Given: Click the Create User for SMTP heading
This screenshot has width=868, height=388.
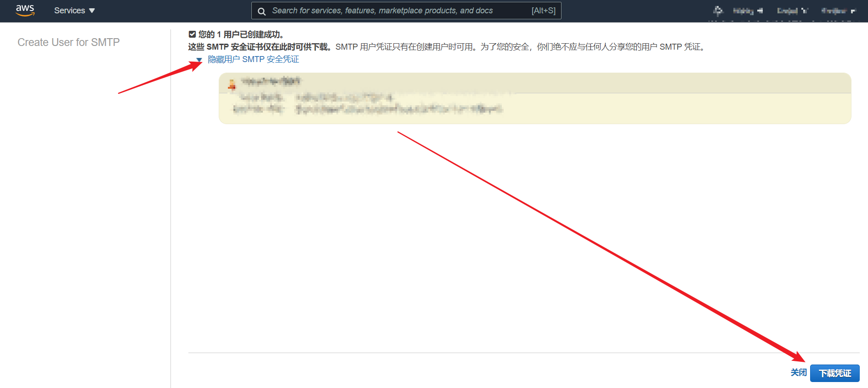Looking at the screenshot, I should pyautogui.click(x=68, y=42).
